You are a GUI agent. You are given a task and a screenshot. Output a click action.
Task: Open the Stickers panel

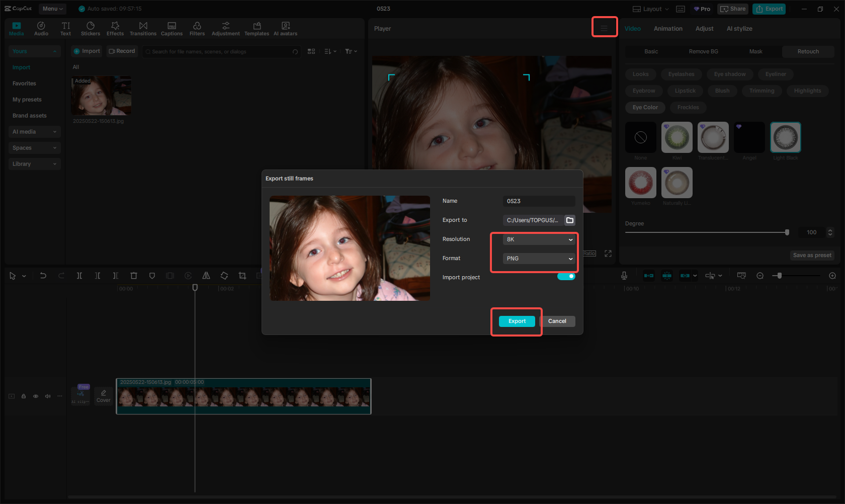(91, 29)
